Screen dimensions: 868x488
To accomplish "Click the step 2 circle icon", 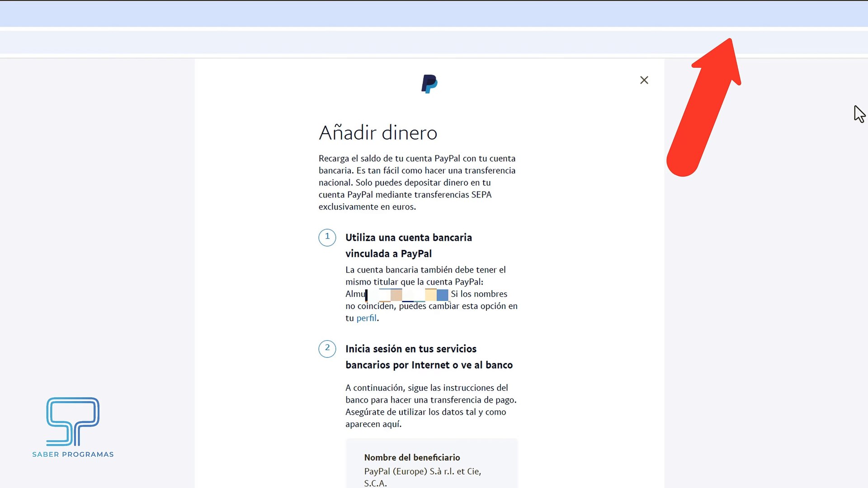I will pyautogui.click(x=327, y=348).
